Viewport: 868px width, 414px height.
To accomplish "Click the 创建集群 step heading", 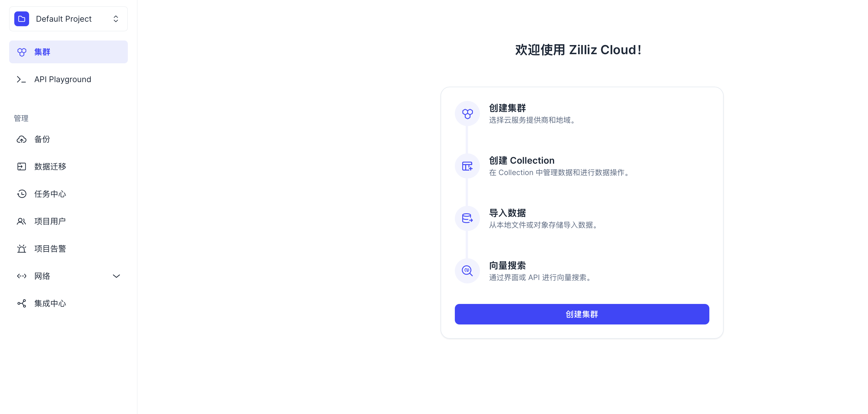I will 507,108.
